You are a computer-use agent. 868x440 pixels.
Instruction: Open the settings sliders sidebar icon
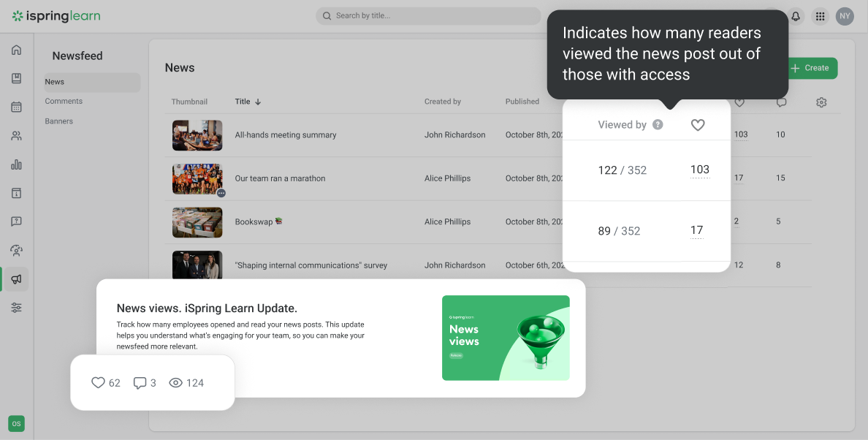point(16,308)
